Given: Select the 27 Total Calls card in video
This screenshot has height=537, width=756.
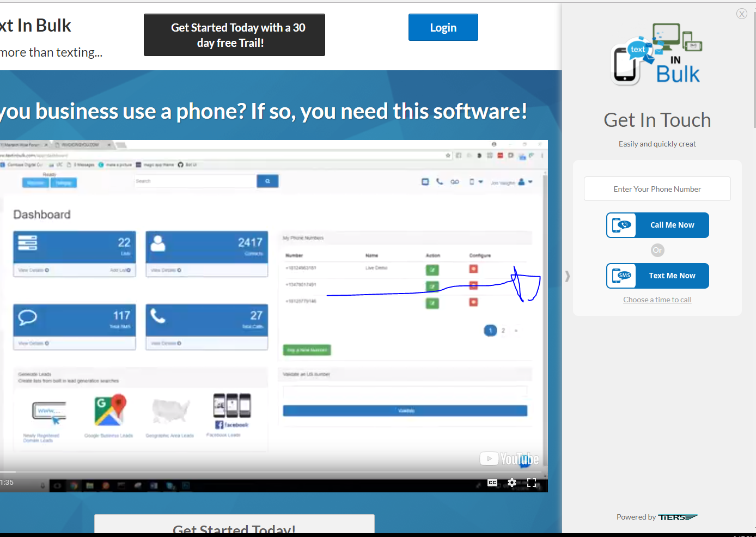Looking at the screenshot, I should [207, 327].
